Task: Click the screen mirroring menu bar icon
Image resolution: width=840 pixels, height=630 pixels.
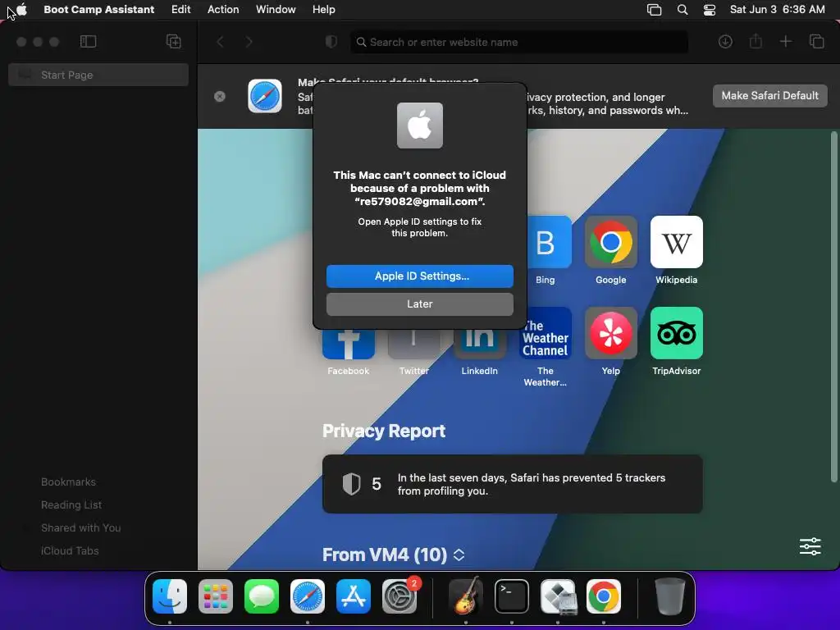Action: [654, 10]
